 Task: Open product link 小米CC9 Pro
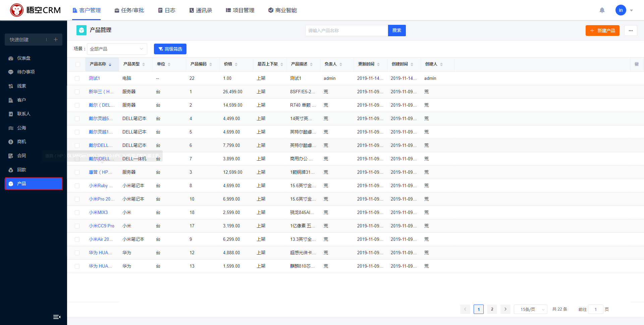pos(102,226)
